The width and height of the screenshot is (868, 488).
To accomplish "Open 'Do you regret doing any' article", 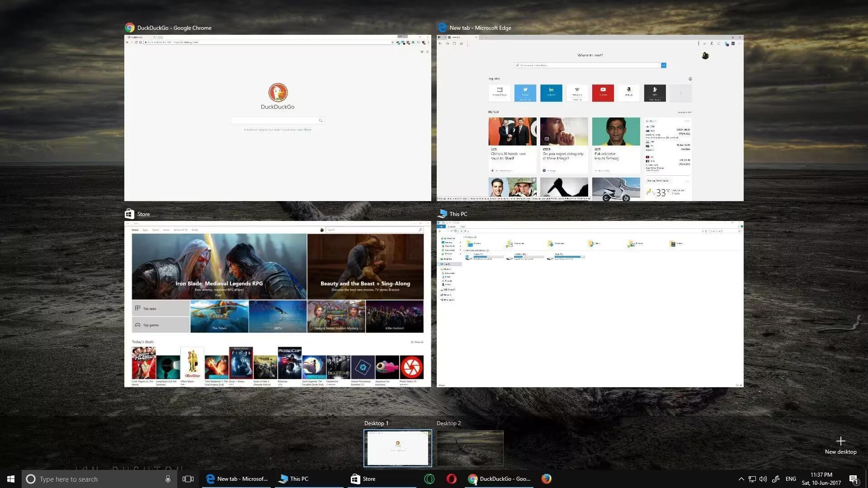I will (x=564, y=145).
